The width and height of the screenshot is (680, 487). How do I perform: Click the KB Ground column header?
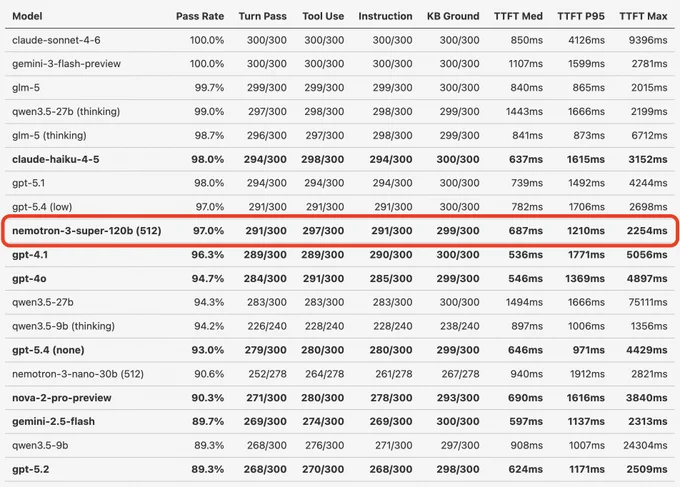point(453,16)
